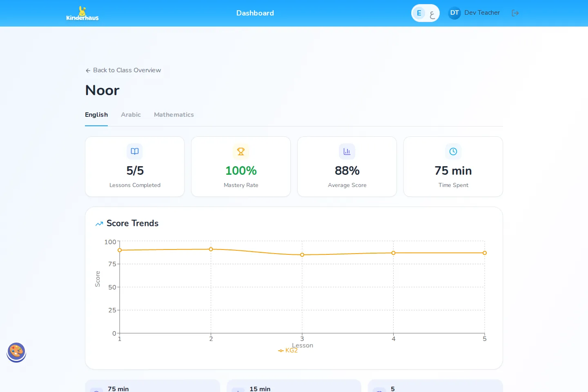Click the DT user avatar
Image resolution: width=588 pixels, height=392 pixels.
(454, 13)
